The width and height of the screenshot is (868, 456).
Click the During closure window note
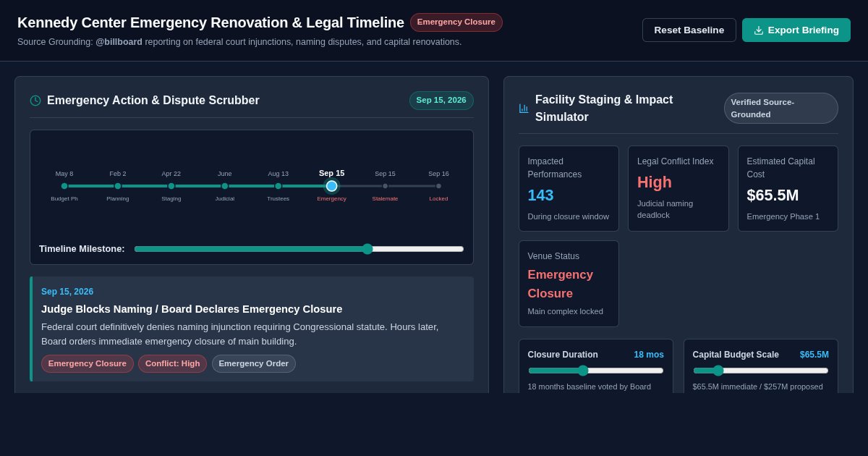coord(569,216)
